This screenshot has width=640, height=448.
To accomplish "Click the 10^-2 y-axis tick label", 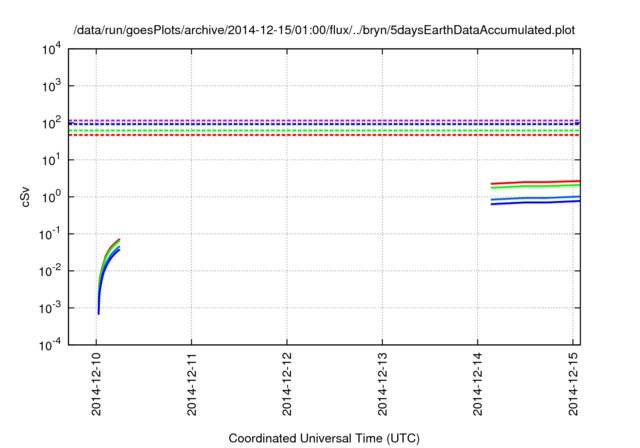I will (49, 271).
